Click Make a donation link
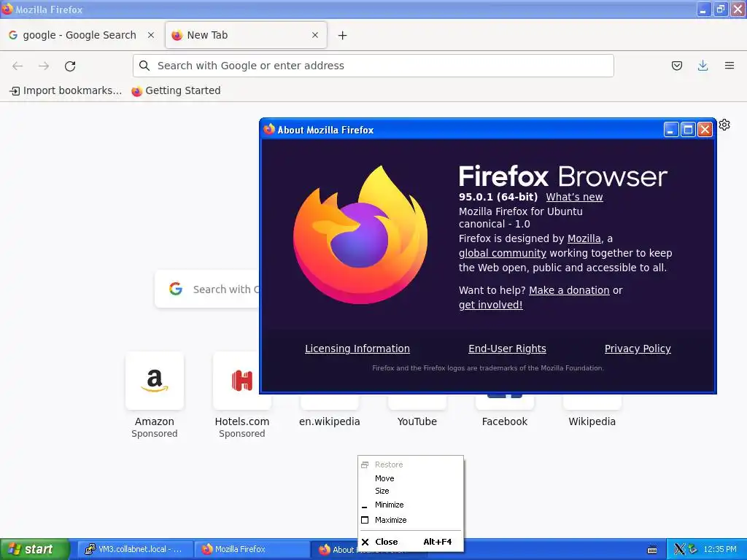 (569, 290)
